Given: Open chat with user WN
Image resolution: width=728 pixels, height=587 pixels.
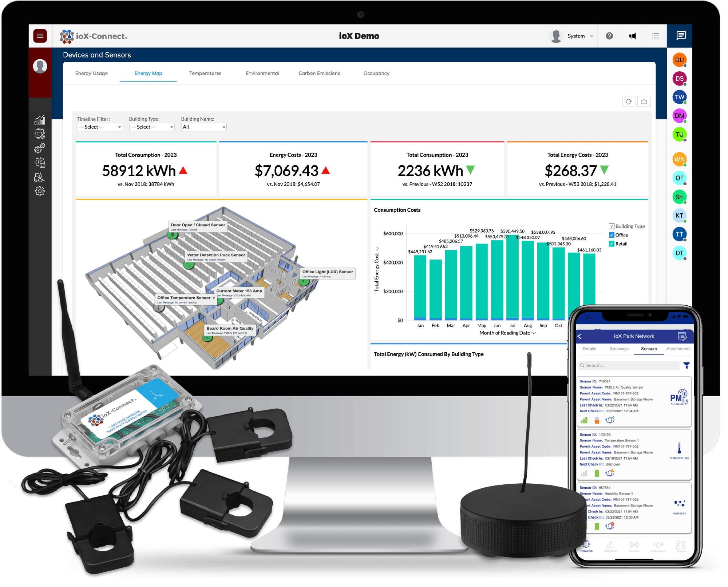Looking at the screenshot, I should [x=679, y=159].
